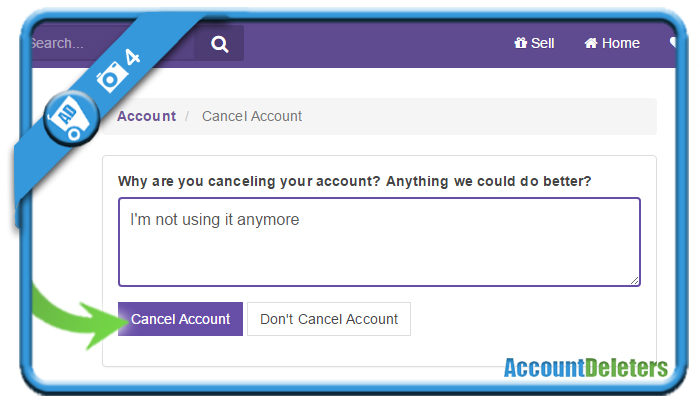Click the number 4 on the ribbon

[x=132, y=57]
